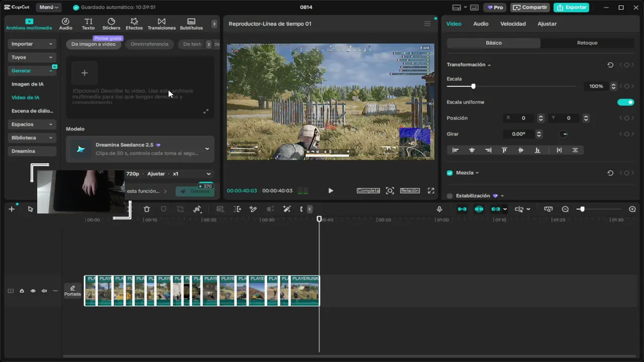Delete the selected clip with trash icon
Screen dimensions: 644x362
point(146,209)
